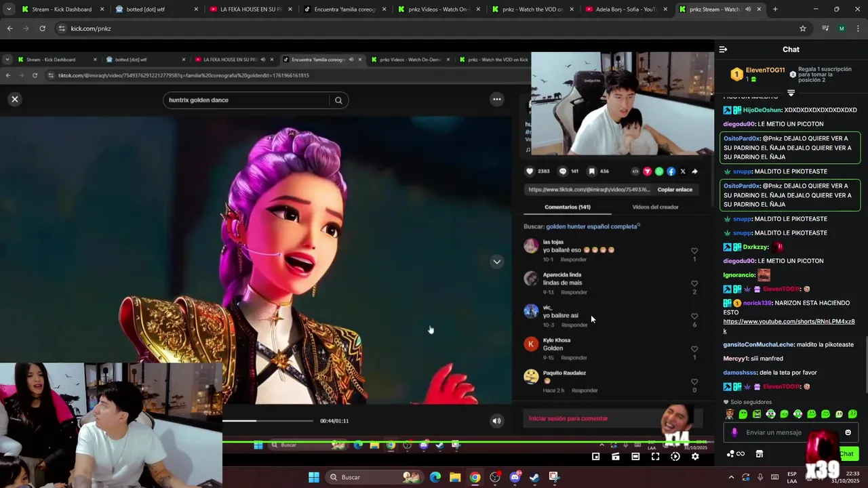The width and height of the screenshot is (868, 488).
Task: Like the TikTok video with 2383 likes
Action: pyautogui.click(x=530, y=171)
